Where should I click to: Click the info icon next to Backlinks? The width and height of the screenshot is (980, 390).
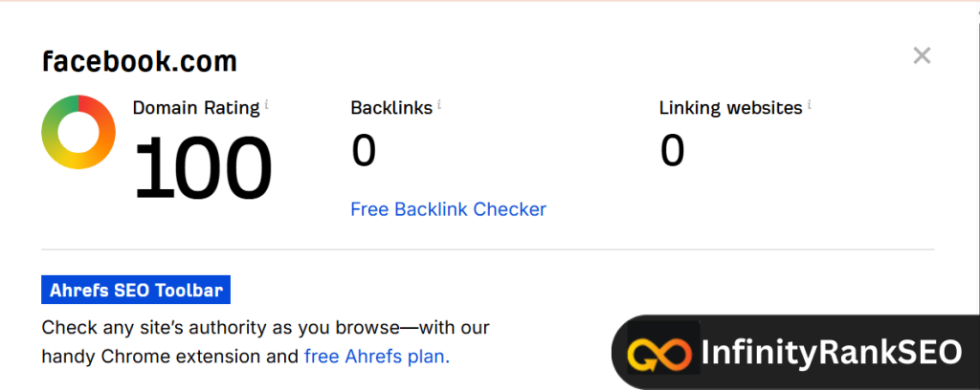[x=439, y=104]
